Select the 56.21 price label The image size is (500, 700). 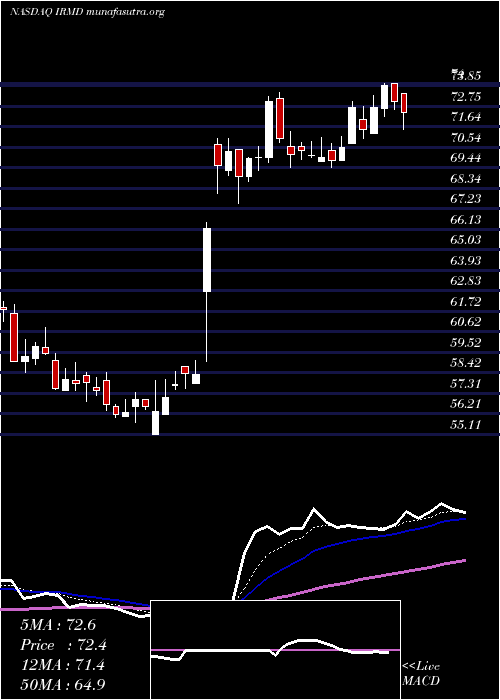click(x=466, y=404)
